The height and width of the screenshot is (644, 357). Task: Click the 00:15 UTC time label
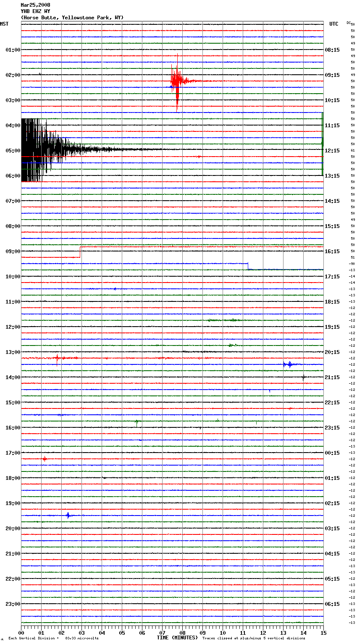click(x=332, y=453)
